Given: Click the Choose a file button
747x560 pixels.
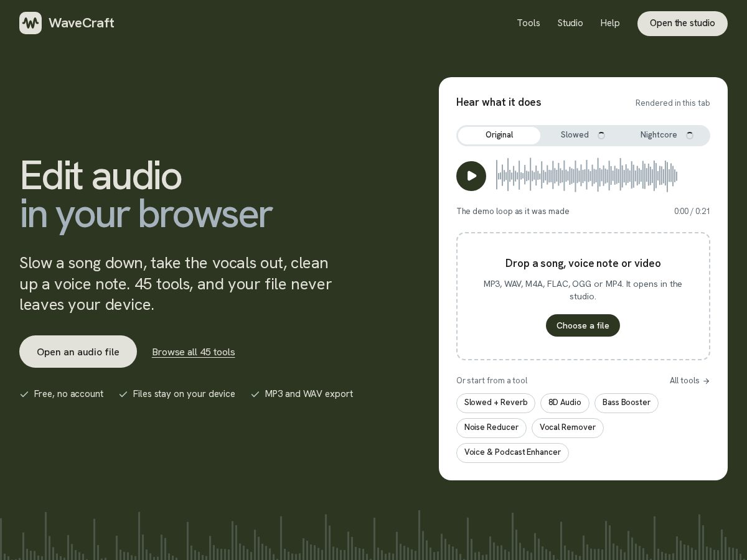Looking at the screenshot, I should click(x=583, y=325).
